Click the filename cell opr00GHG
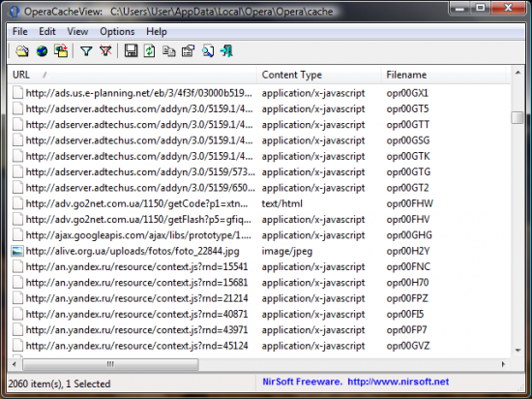 409,235
